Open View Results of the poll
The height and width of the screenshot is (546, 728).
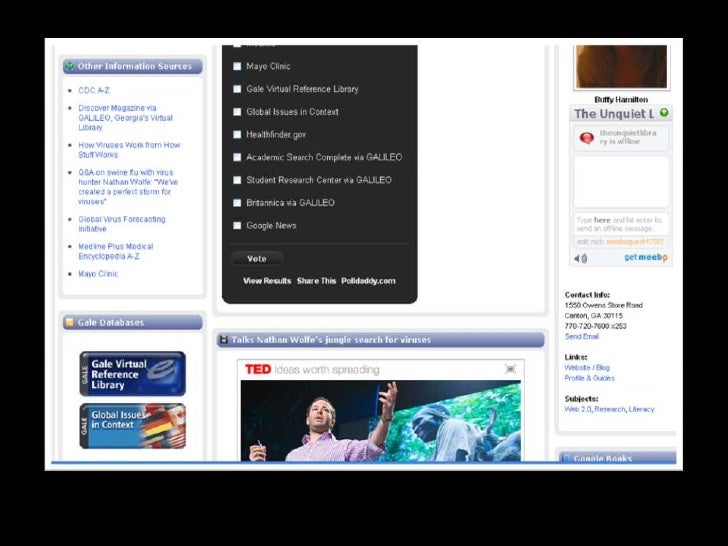267,281
